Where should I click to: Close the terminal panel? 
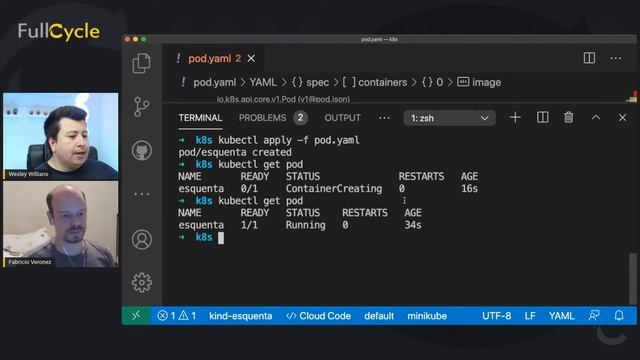tap(622, 118)
